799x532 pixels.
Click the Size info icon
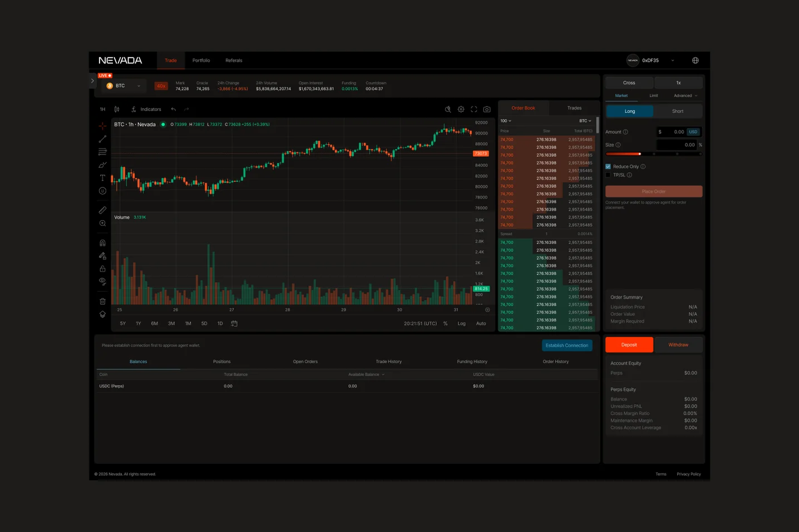tap(618, 145)
